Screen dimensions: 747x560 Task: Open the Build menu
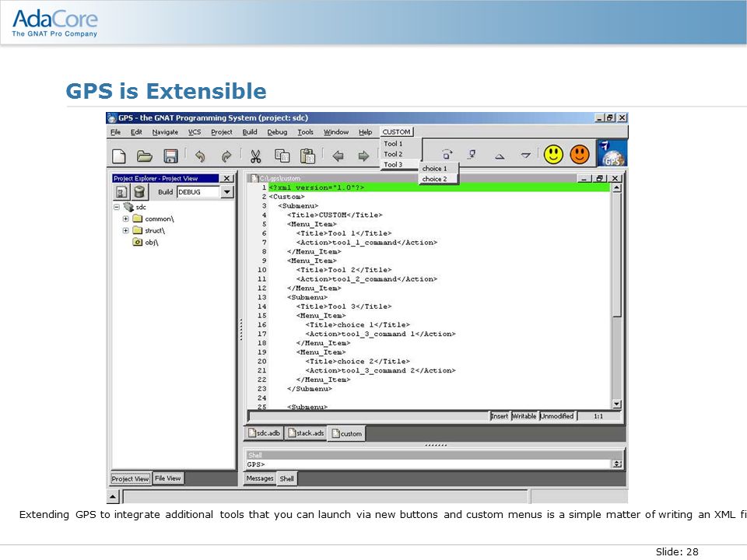point(250,132)
